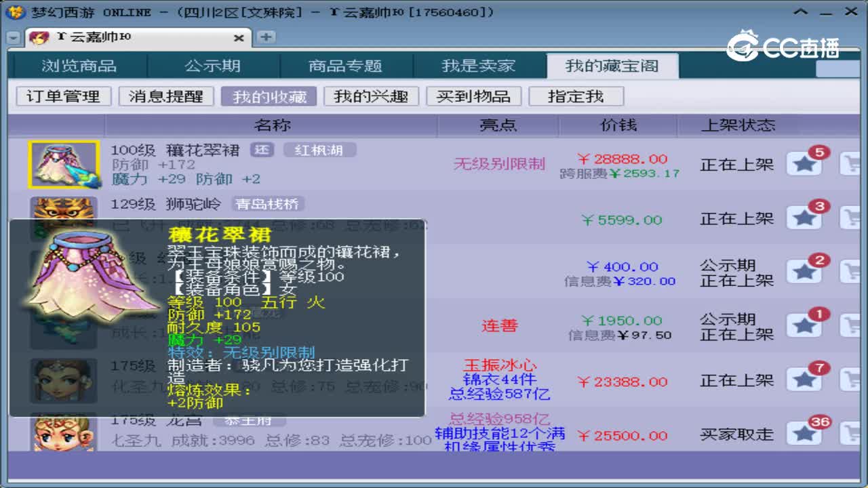Toggle favorite star with badge 2

click(x=804, y=272)
